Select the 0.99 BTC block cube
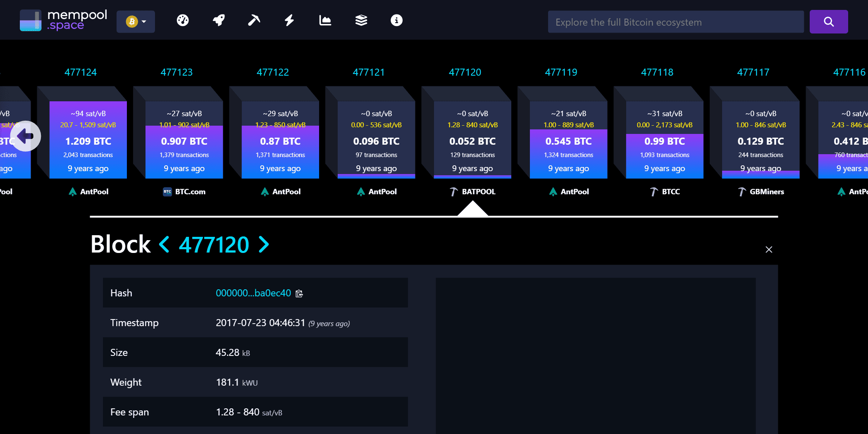 tap(665, 140)
